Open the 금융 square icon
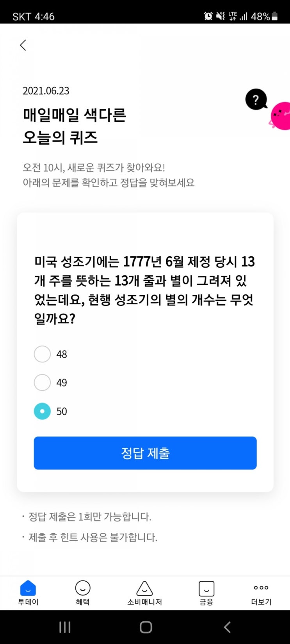 coord(206,589)
